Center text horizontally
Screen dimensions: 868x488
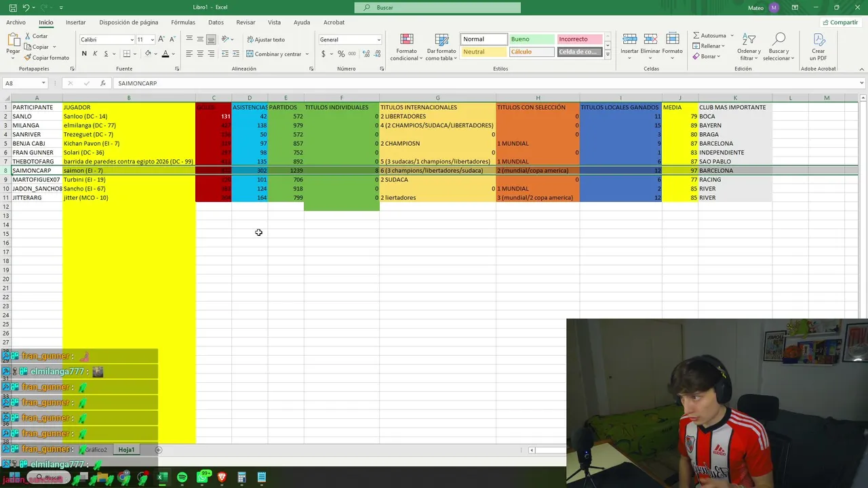click(200, 54)
